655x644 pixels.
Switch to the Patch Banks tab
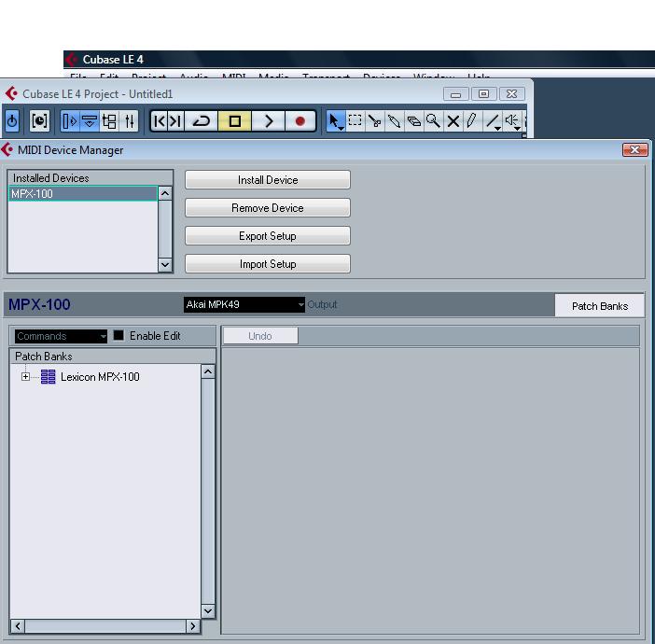[599, 306]
